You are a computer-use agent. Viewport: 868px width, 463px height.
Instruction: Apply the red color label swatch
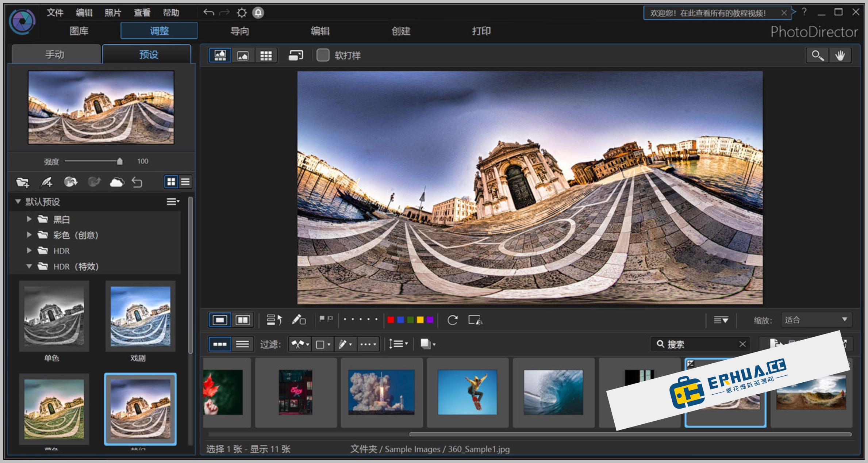391,319
